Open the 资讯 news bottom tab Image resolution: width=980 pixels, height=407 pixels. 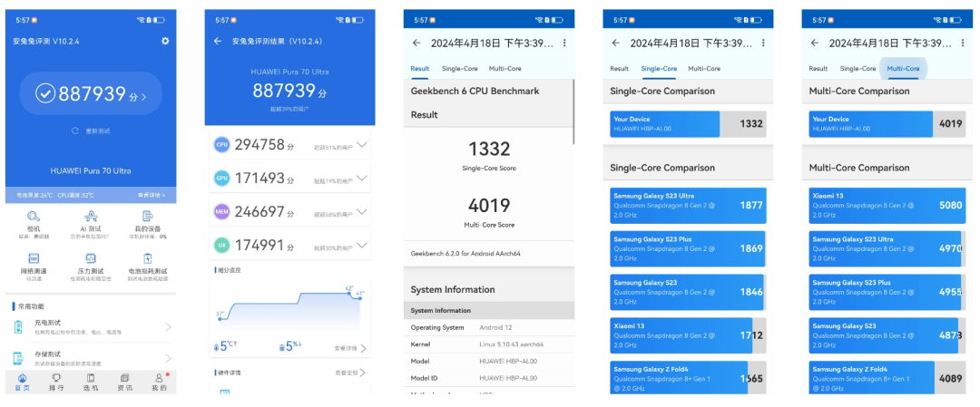[124, 382]
